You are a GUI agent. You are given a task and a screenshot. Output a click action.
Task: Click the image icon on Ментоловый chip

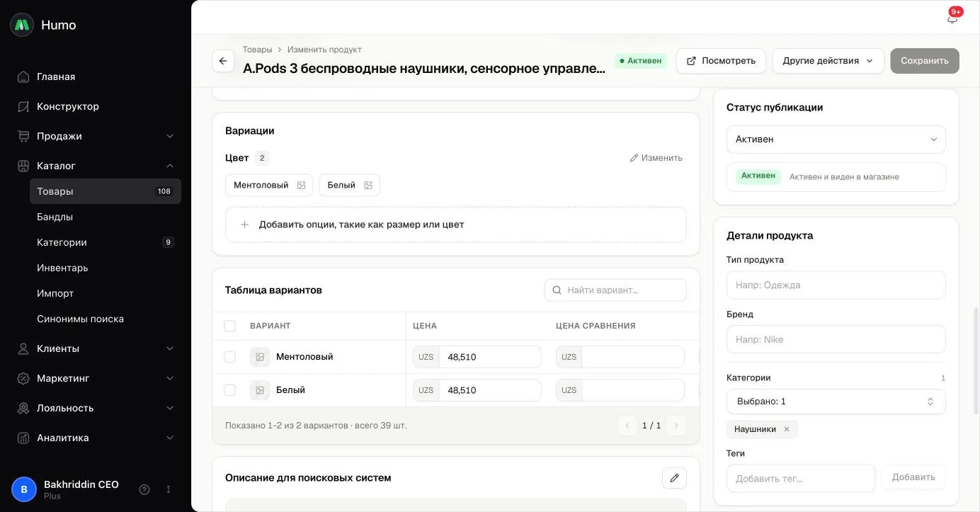point(301,185)
